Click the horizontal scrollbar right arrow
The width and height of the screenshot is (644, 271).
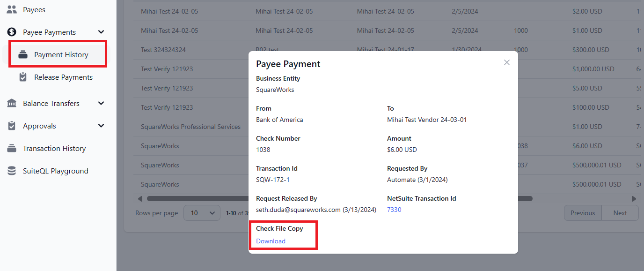634,199
